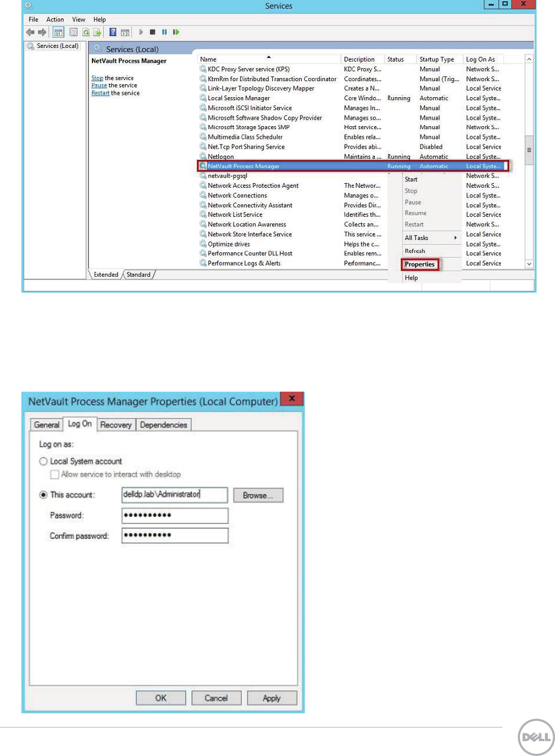Choose Properties from the context menu

420,264
